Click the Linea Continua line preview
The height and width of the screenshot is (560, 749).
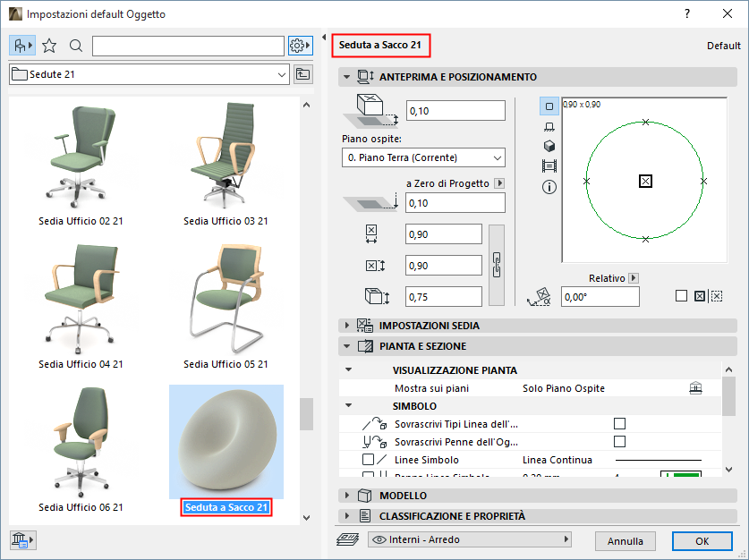click(659, 460)
